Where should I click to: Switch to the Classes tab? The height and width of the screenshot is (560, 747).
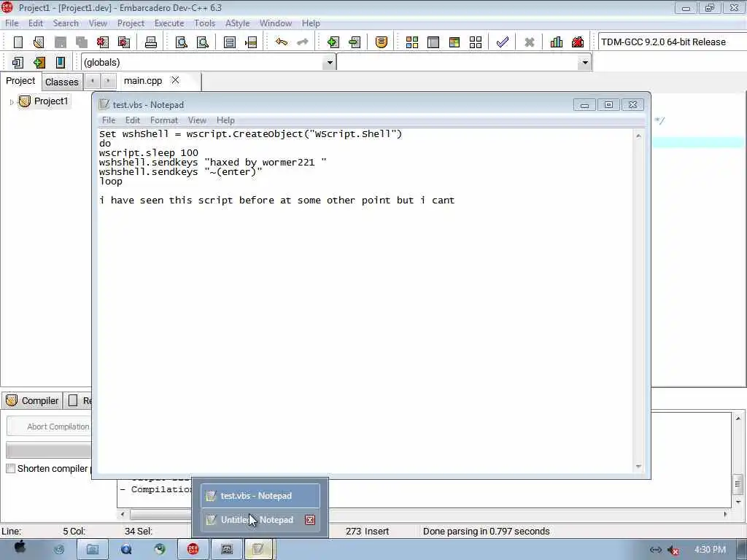[x=62, y=82]
